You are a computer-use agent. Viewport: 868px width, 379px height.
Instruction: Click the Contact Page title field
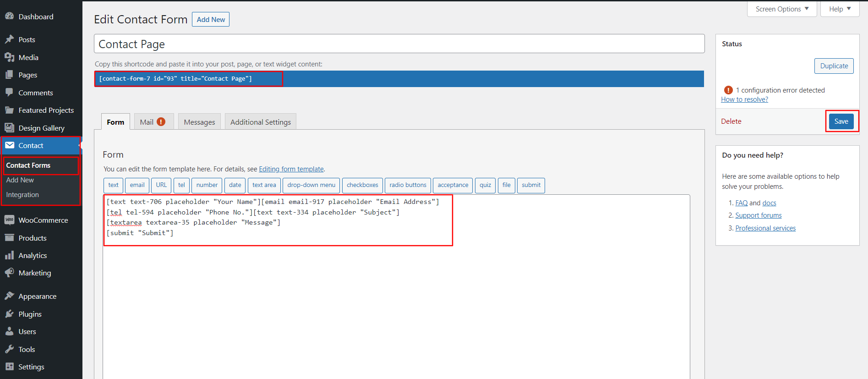399,44
